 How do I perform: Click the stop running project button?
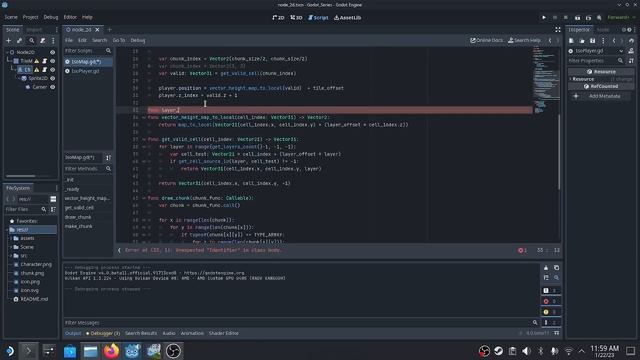click(x=566, y=18)
